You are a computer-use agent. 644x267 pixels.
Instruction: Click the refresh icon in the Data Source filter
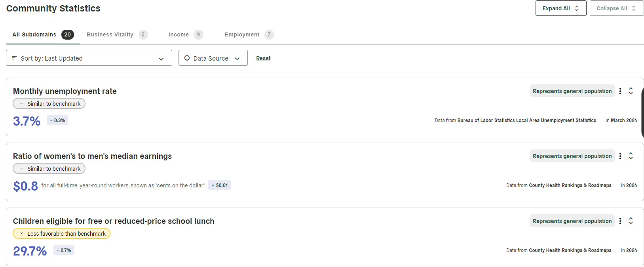click(x=187, y=58)
